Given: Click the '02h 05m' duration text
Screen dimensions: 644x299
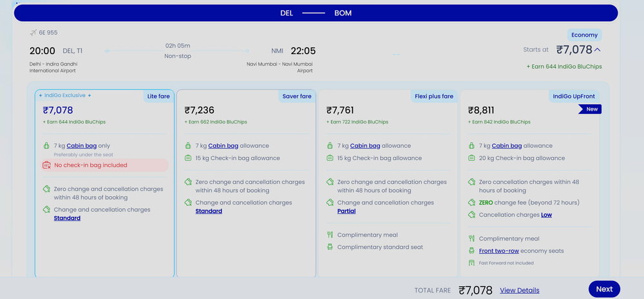Looking at the screenshot, I should click(178, 46).
